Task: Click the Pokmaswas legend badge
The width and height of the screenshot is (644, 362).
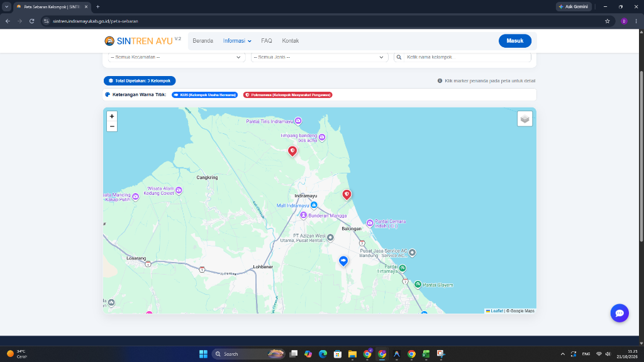Action: tap(287, 95)
